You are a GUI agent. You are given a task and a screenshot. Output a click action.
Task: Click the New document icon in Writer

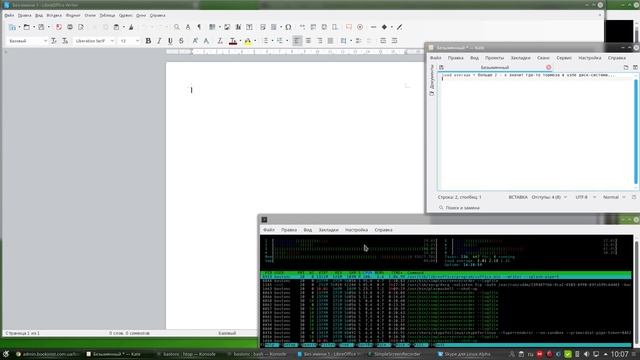13,27
